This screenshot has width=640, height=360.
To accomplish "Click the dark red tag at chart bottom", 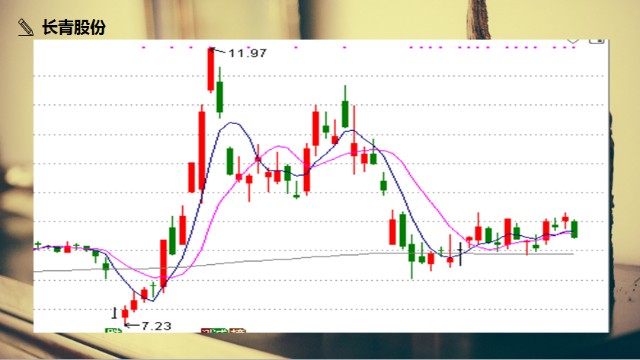I will [207, 330].
